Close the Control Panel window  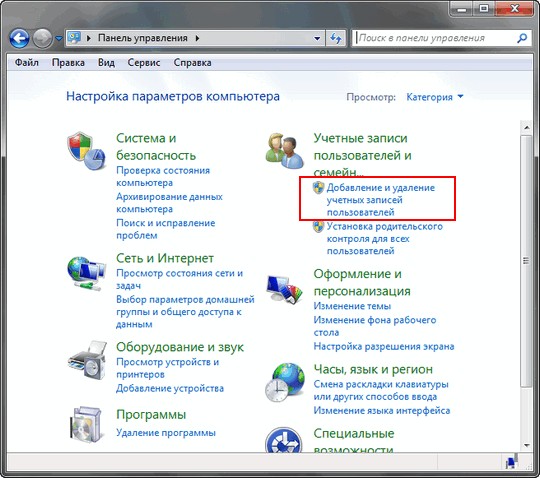click(515, 9)
